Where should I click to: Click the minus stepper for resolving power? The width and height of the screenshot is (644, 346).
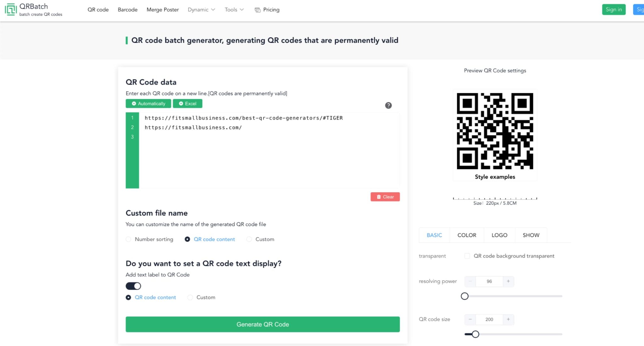470,281
